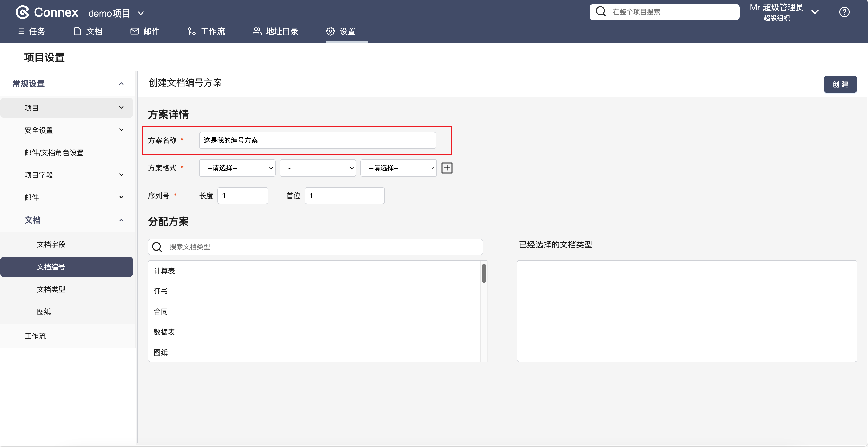Image resolution: width=868 pixels, height=447 pixels.
Task: Open the help question mark icon
Action: click(844, 12)
